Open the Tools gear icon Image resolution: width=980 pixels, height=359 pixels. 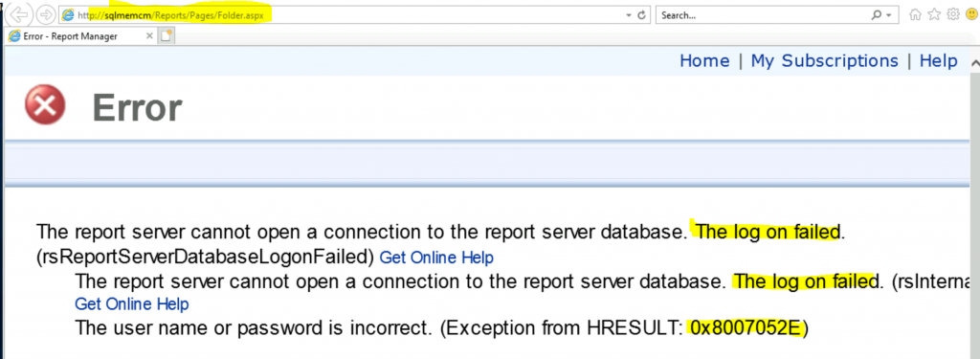[952, 14]
